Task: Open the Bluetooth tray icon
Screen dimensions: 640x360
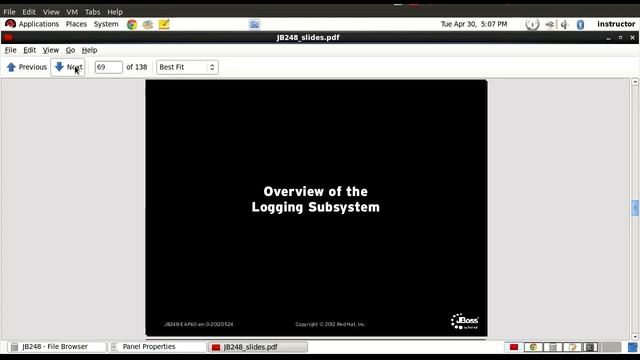Action: 580,25
